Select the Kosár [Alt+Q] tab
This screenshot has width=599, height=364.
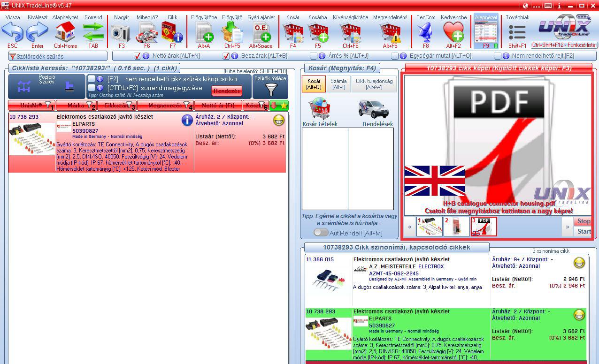(314, 84)
